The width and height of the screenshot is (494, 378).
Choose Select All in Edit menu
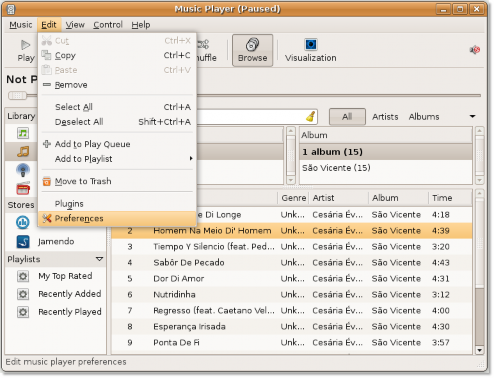[x=117, y=107]
